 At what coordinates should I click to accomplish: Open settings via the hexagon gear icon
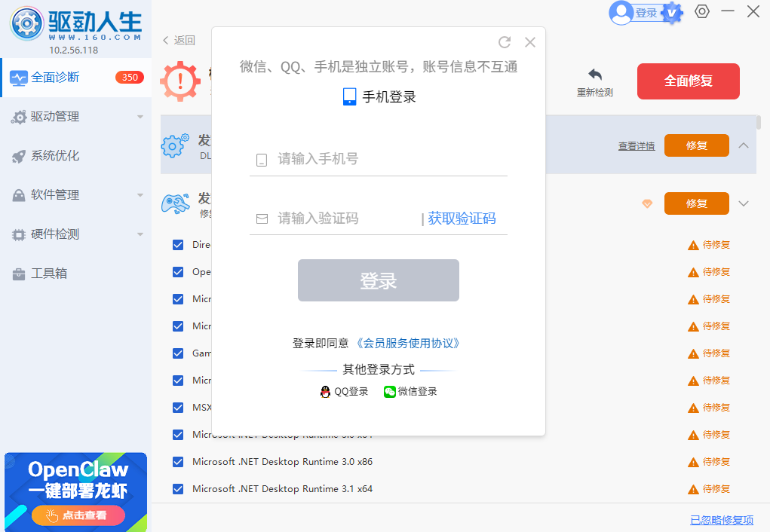pos(702,11)
